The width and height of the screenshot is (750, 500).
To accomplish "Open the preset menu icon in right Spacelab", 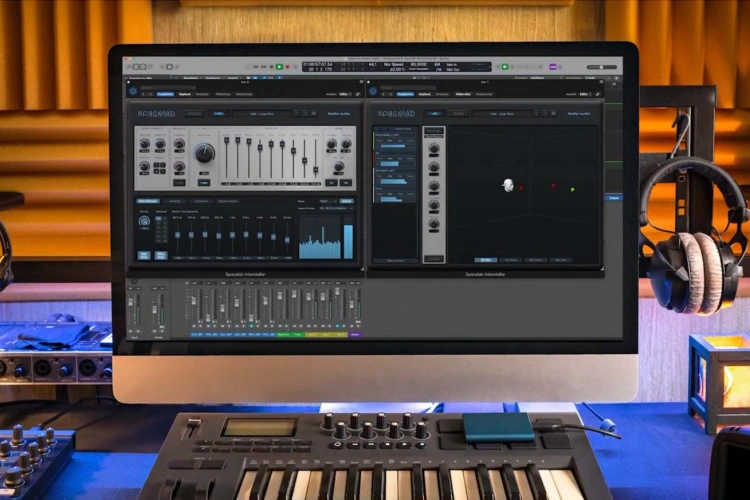I will click(554, 113).
